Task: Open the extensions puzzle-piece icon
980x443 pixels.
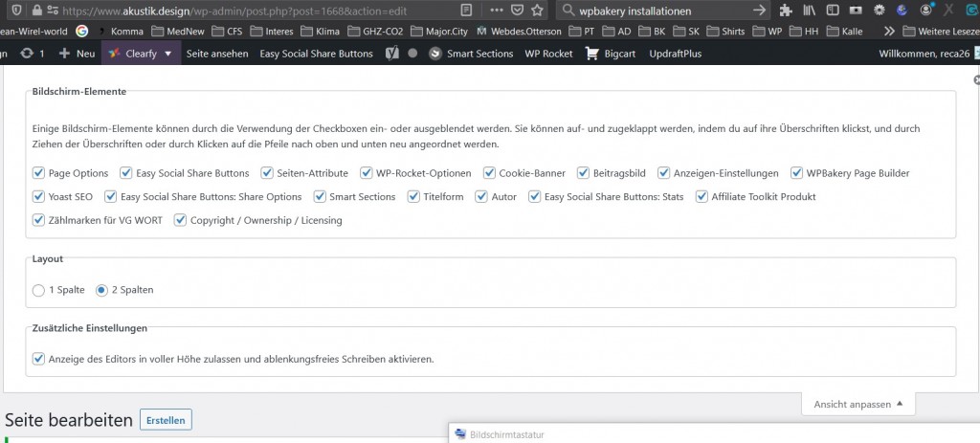Action: click(786, 10)
